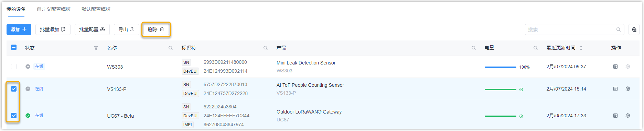Open settings gear for VS133-P row

click(x=628, y=89)
